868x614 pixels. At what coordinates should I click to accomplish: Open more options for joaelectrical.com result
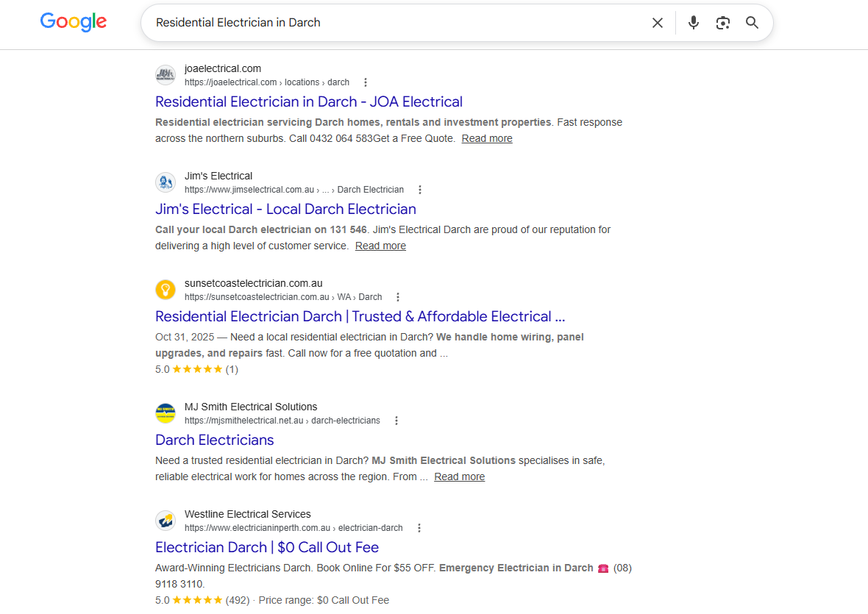pos(366,82)
